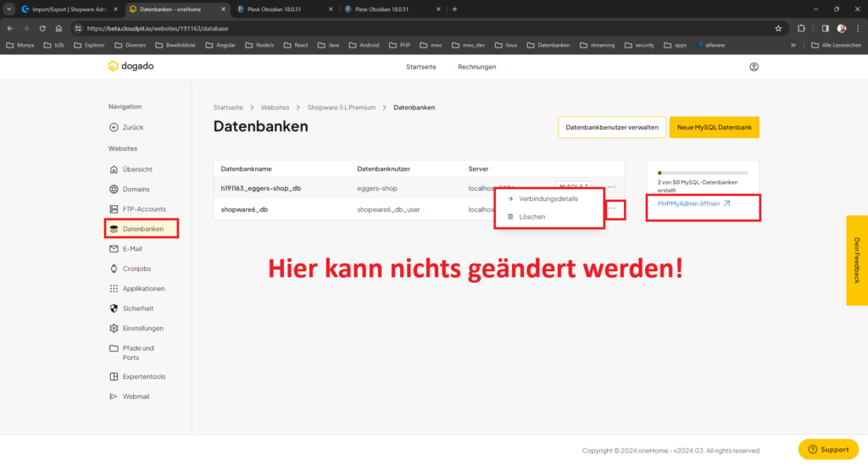Open the PHPMyAdmin öffnen link

[x=693, y=203]
